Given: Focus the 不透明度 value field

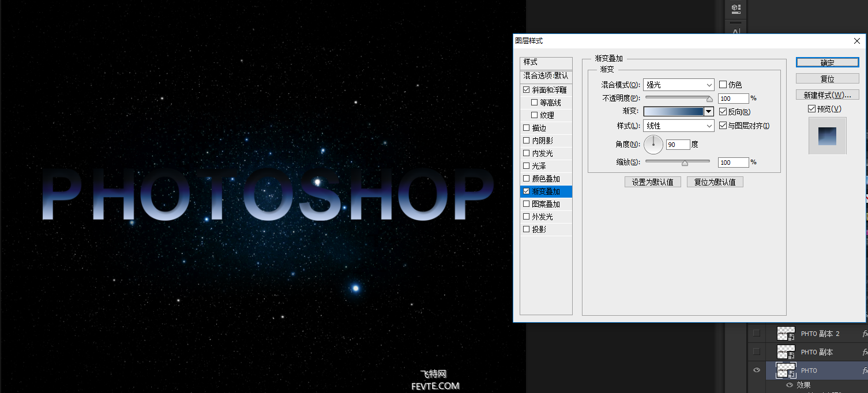Looking at the screenshot, I should [x=734, y=99].
